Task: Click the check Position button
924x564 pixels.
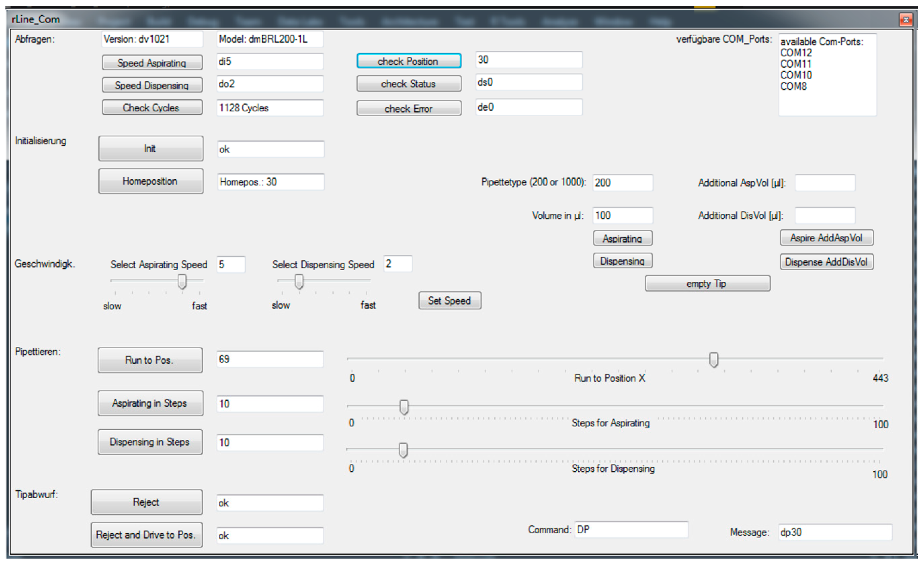Action: pos(409,61)
